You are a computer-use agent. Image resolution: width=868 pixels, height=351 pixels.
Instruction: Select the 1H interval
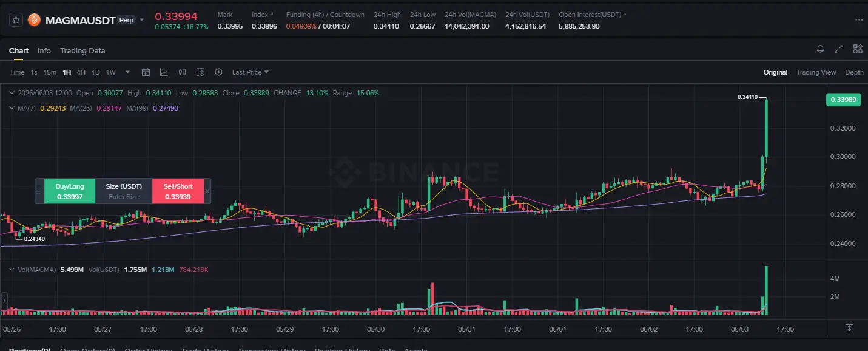tap(67, 72)
